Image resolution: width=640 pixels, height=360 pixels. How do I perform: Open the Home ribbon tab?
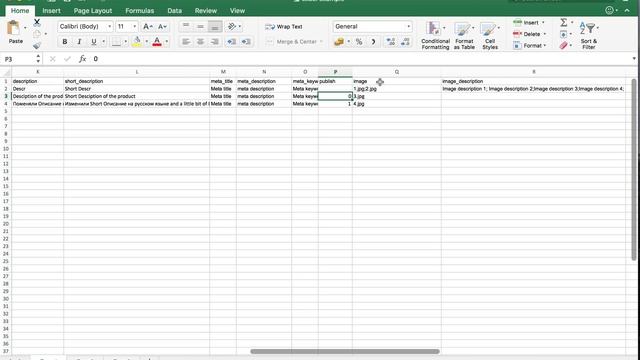[20, 11]
